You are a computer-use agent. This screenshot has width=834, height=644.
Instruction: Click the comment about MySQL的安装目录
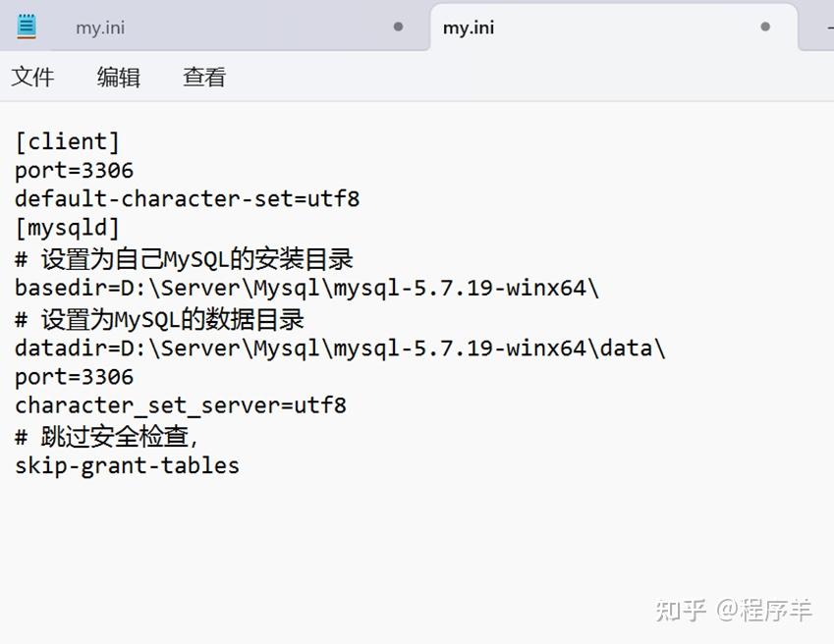184,259
